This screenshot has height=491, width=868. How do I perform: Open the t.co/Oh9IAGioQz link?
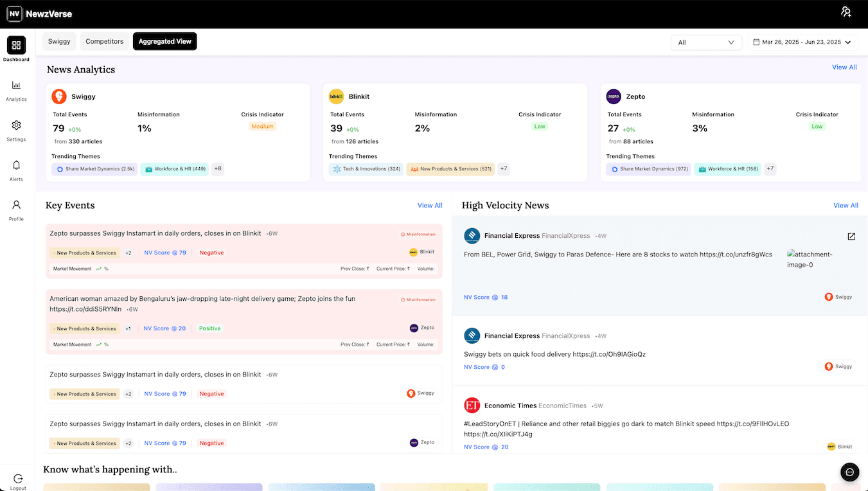tap(609, 354)
